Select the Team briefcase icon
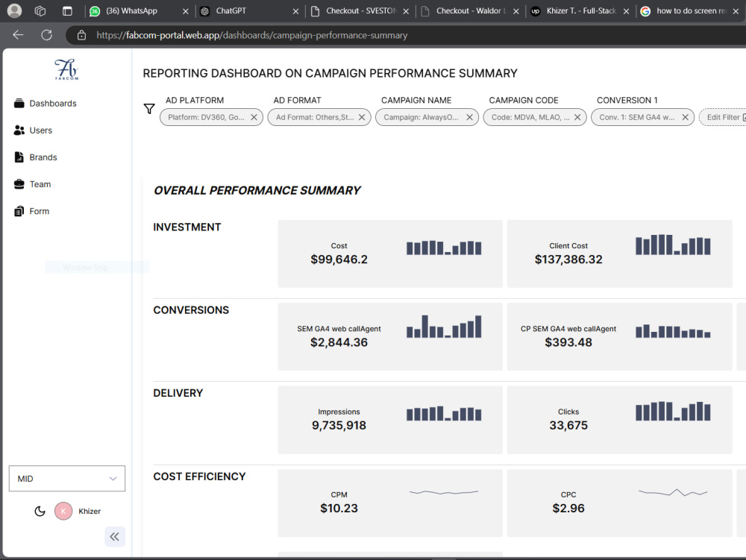Screen dimensions: 746x560 click(x=19, y=184)
